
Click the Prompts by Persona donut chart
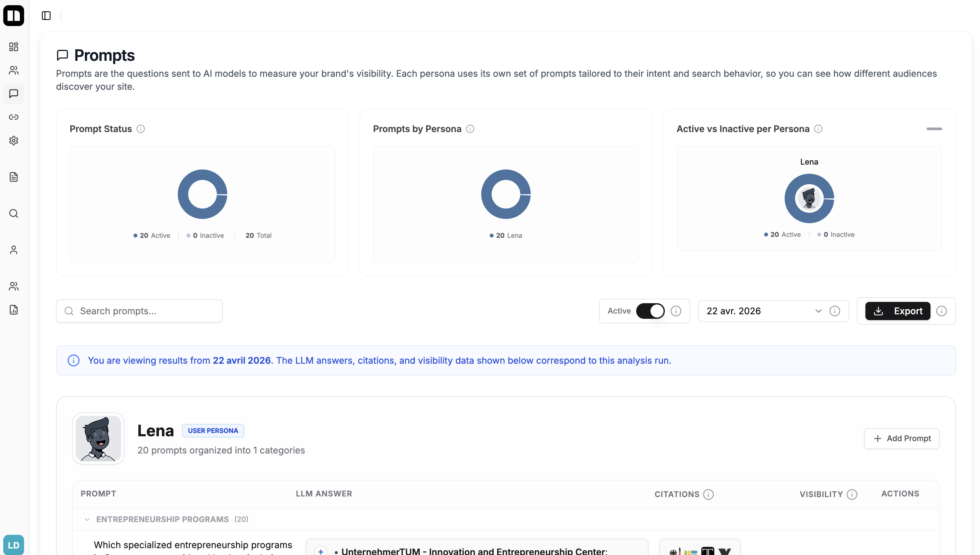(506, 194)
